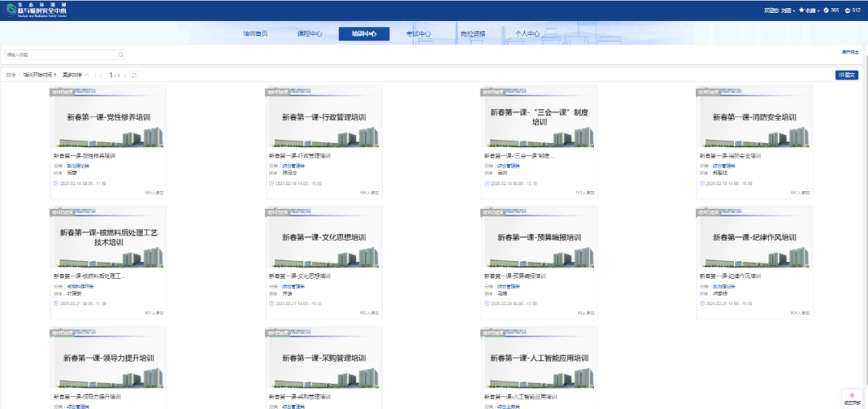Click the clock icon on the 行政管理培训 card

tap(272, 183)
